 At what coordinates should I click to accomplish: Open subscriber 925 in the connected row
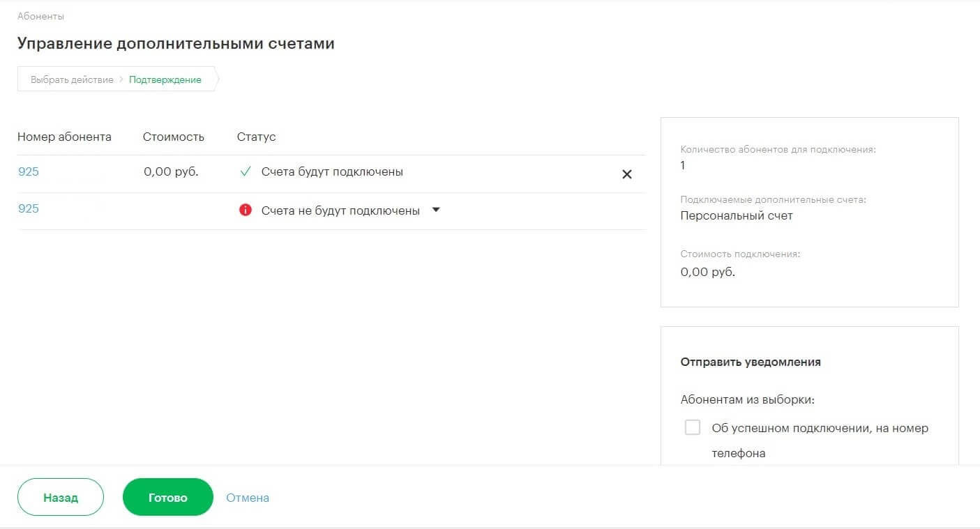[x=29, y=171]
